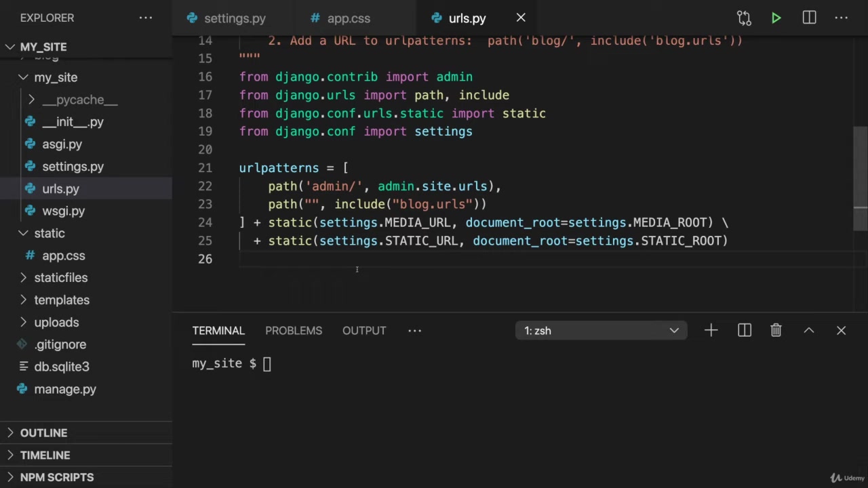Expand the OUTLINE section
Viewport: 868px width, 488px height.
pyautogui.click(x=43, y=433)
